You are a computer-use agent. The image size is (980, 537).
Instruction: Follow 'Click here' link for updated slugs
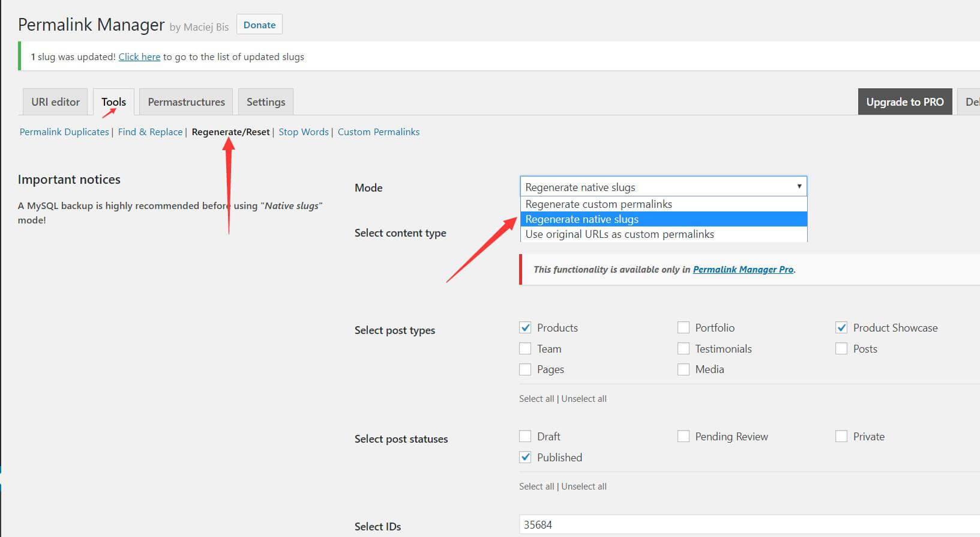tap(139, 57)
